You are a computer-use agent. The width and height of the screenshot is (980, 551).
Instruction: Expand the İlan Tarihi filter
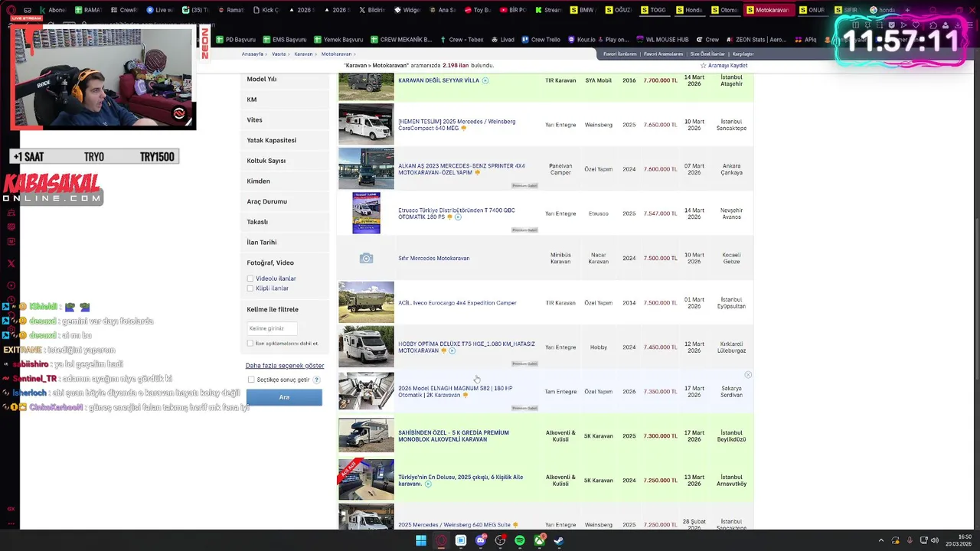[284, 243]
